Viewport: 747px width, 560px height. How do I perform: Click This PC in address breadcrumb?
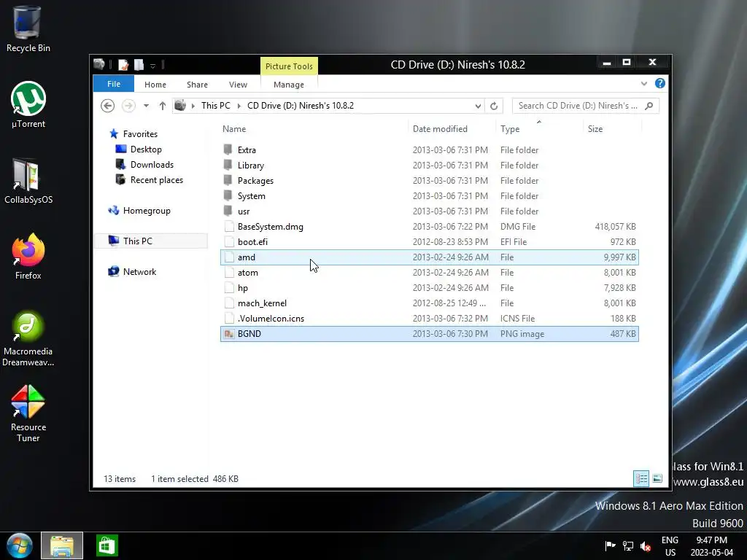tap(215, 106)
